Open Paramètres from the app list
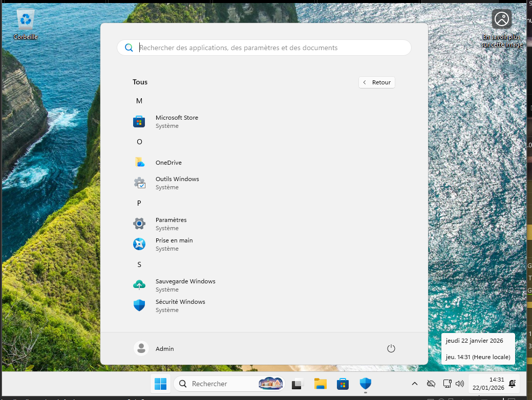This screenshot has height=400, width=532. click(x=171, y=224)
